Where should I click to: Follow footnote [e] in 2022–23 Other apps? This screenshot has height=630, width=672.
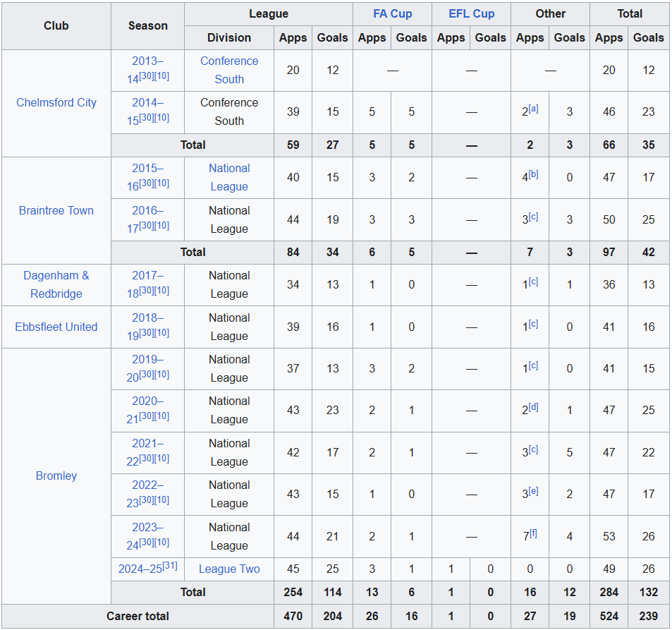[533, 491]
